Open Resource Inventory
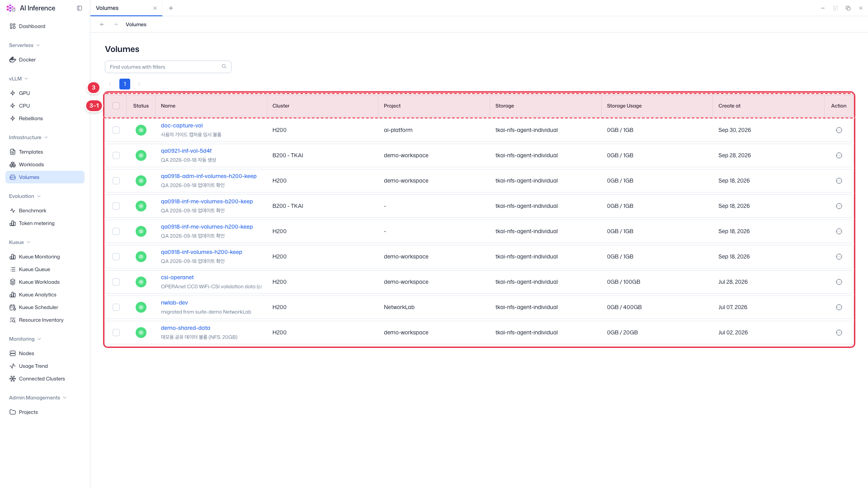Image resolution: width=868 pixels, height=488 pixels. click(41, 320)
